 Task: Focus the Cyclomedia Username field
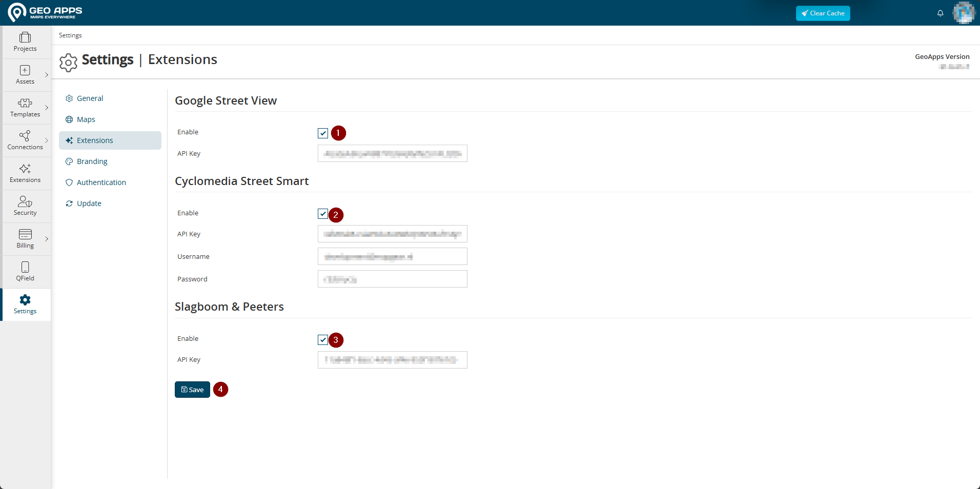tap(393, 256)
